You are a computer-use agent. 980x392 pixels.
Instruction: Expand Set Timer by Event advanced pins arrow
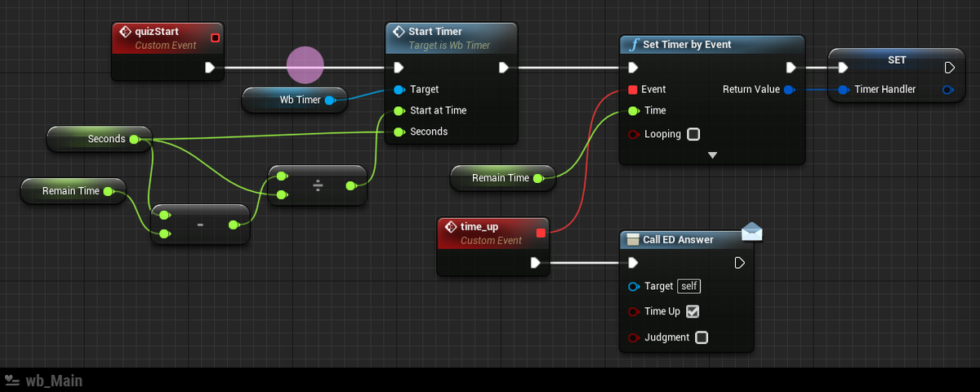[x=712, y=155]
